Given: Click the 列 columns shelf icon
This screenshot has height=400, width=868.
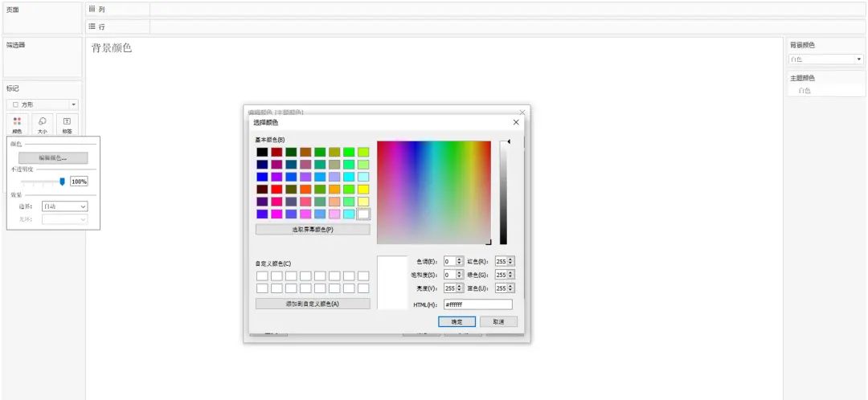Looking at the screenshot, I should [x=92, y=9].
